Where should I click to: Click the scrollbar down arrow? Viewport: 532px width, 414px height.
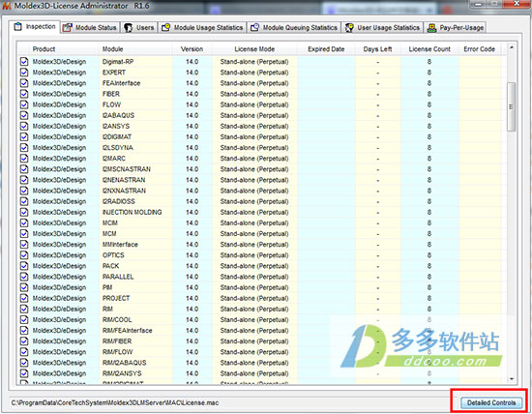(512, 379)
